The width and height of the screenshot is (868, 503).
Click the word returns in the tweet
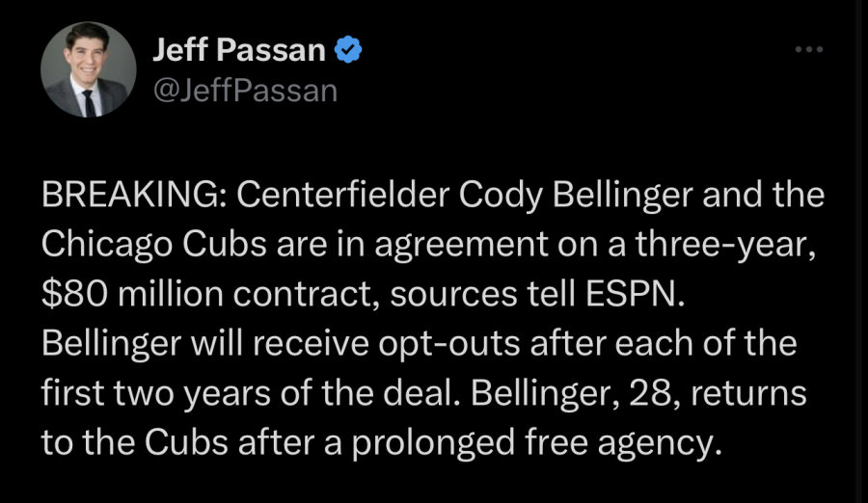[x=748, y=393]
